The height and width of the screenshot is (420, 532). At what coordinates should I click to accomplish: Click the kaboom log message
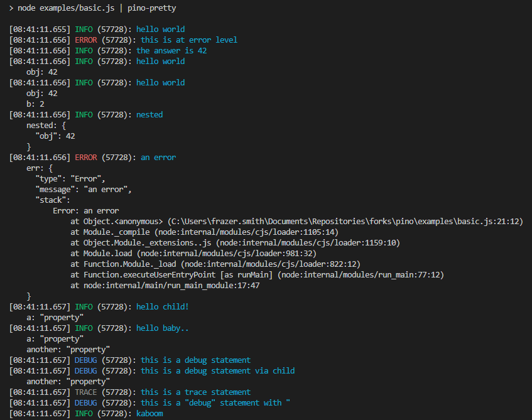click(x=149, y=413)
